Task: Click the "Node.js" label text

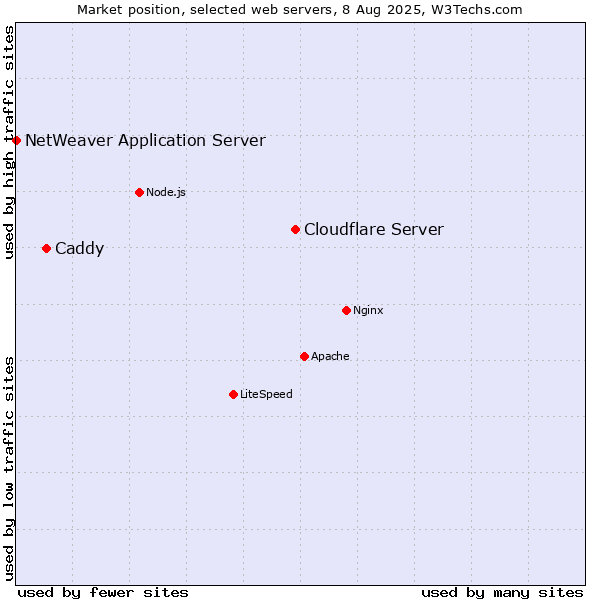Action: pos(166,192)
